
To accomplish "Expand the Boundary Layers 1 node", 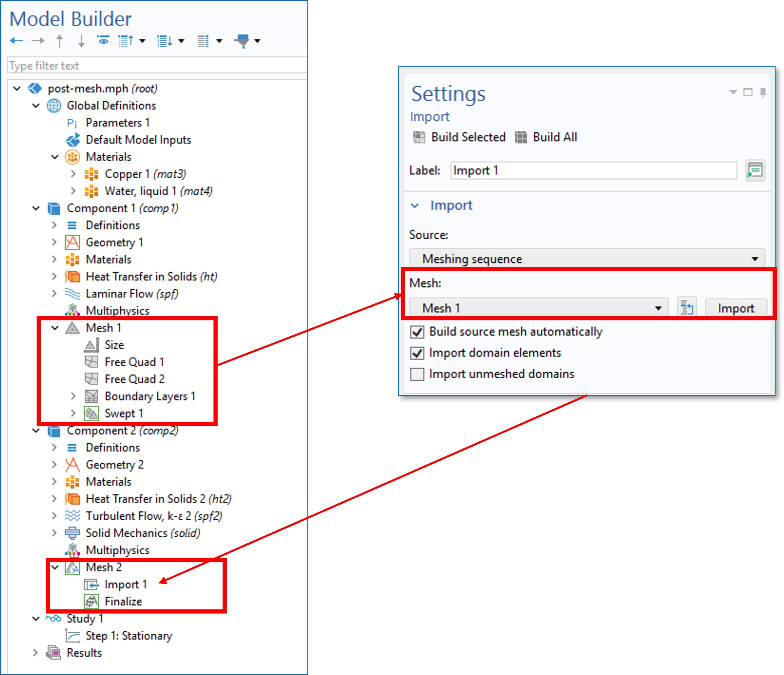I will coord(74,396).
